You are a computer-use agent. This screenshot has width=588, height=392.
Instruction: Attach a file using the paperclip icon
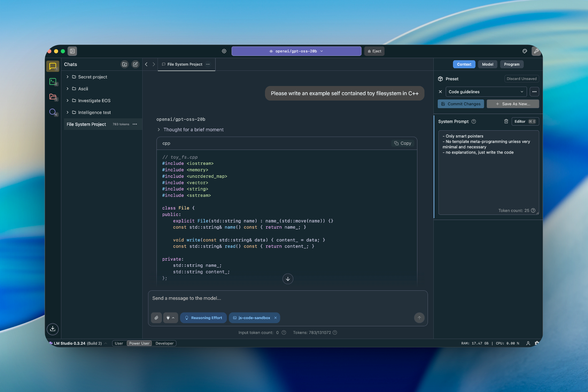[x=156, y=318]
